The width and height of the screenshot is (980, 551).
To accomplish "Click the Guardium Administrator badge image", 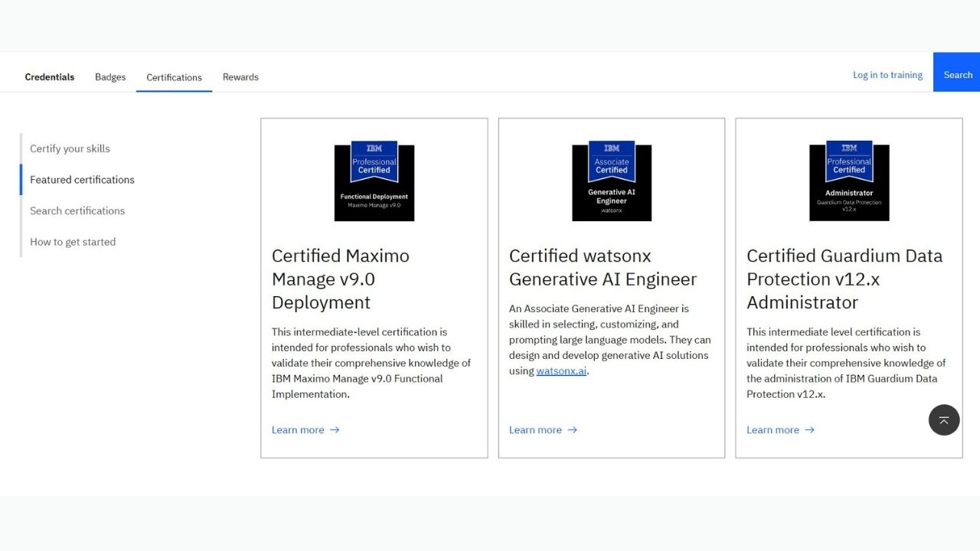I will [x=849, y=181].
